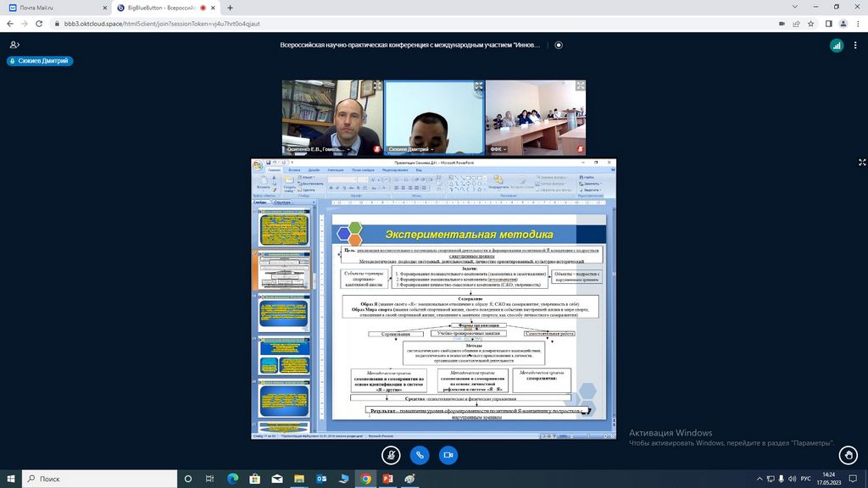Image resolution: width=868 pixels, height=488 pixels.
Task: Go back in browser history
Action: 10,24
